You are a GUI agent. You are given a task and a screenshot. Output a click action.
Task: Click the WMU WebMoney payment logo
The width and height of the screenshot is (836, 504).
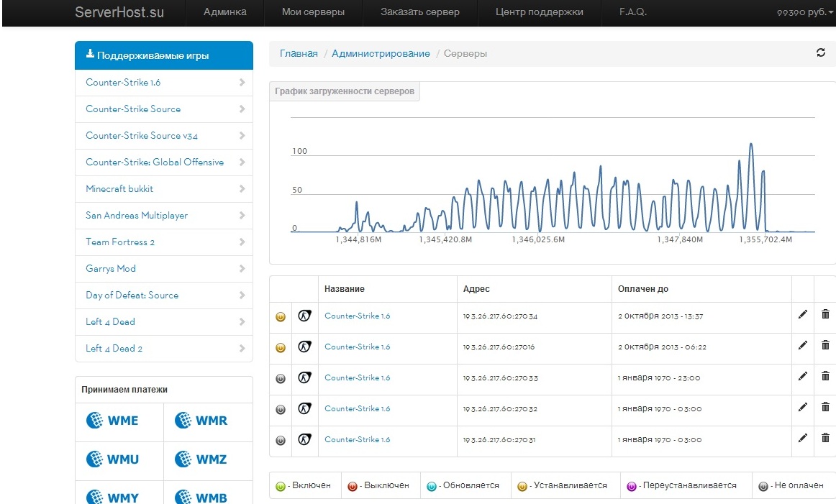click(x=112, y=459)
